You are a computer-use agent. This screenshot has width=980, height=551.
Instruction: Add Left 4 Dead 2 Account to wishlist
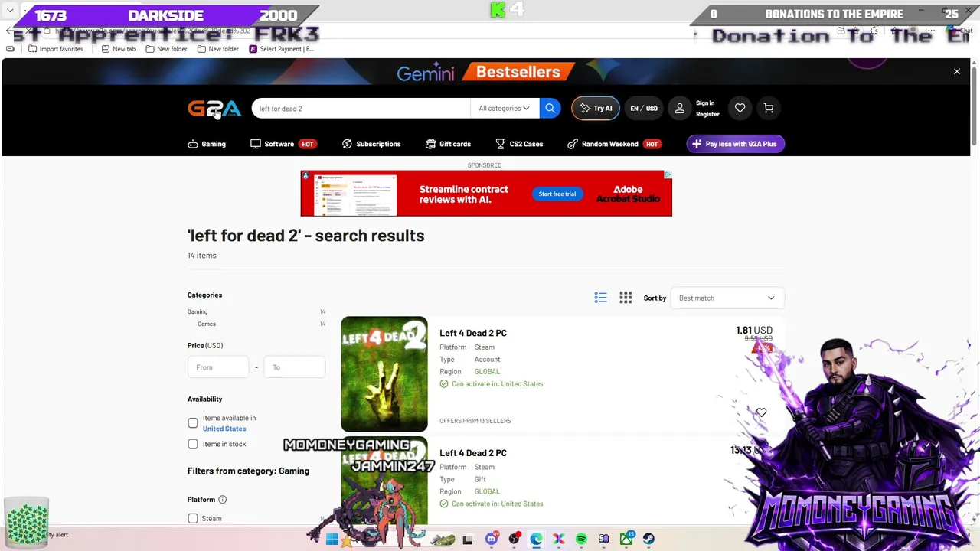[x=761, y=412]
